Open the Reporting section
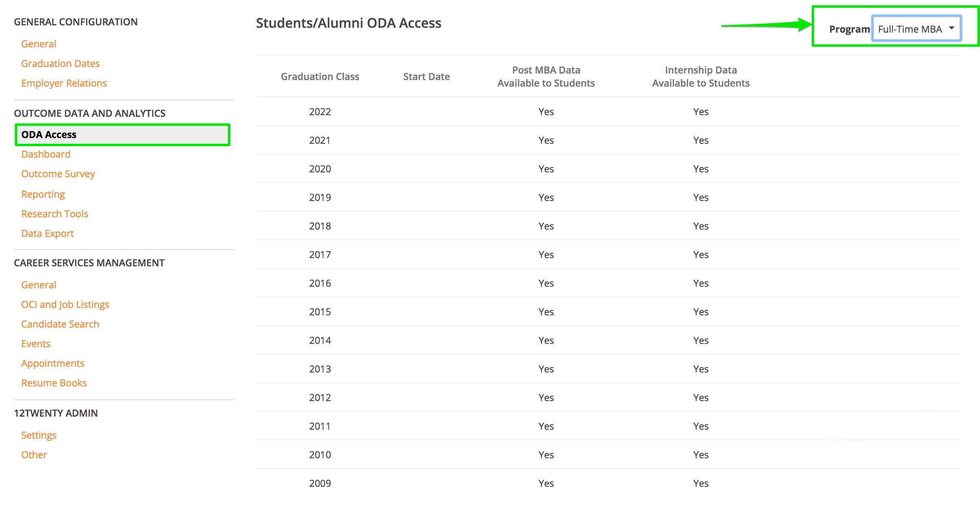 click(43, 194)
